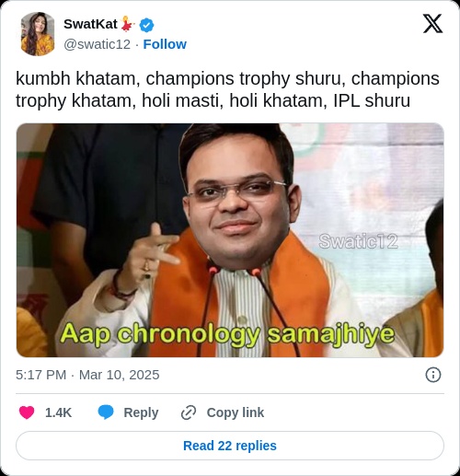Open the X logo link
Screen dimensions: 460x476
point(432,24)
